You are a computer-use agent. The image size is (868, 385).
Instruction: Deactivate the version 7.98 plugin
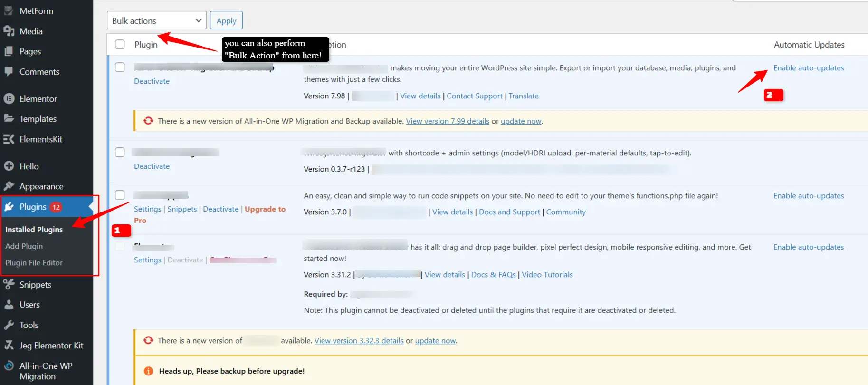[x=152, y=81]
